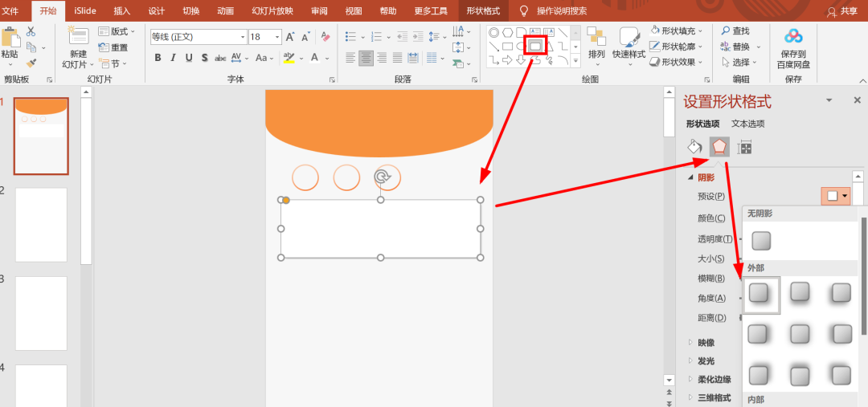Viewport: 868px width, 407px height.
Task: Justify paragraph text
Action: pos(398,58)
